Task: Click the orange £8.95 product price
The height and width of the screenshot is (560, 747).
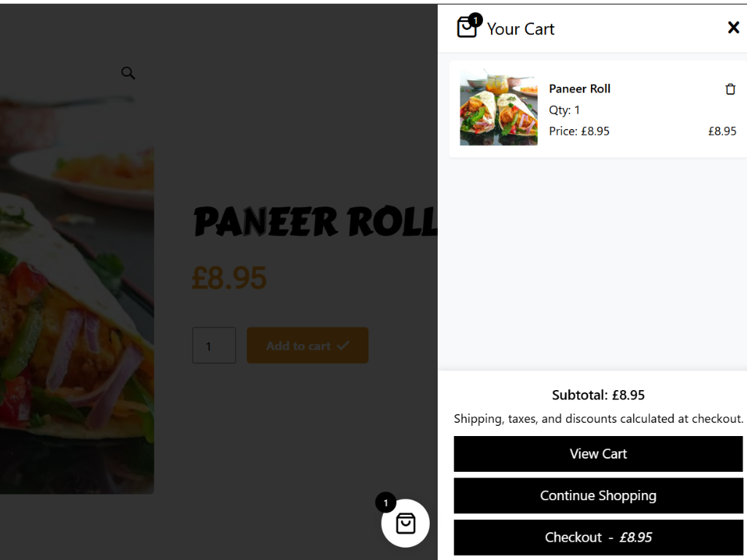Action: pyautogui.click(x=229, y=278)
